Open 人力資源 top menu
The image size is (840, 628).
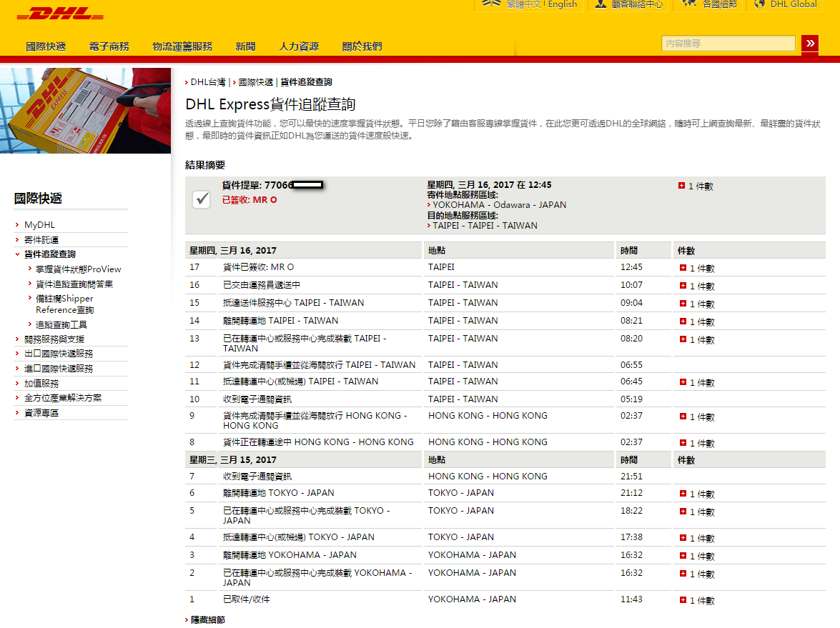point(299,46)
